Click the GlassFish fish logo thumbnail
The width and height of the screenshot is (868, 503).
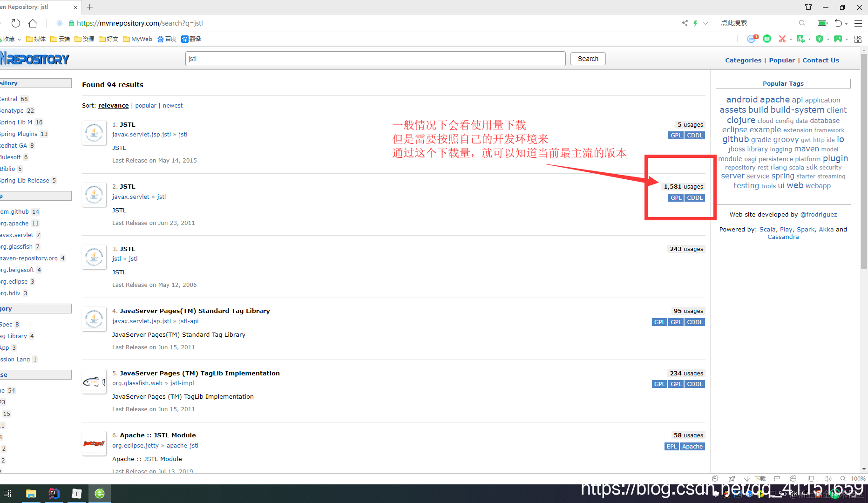coord(94,381)
